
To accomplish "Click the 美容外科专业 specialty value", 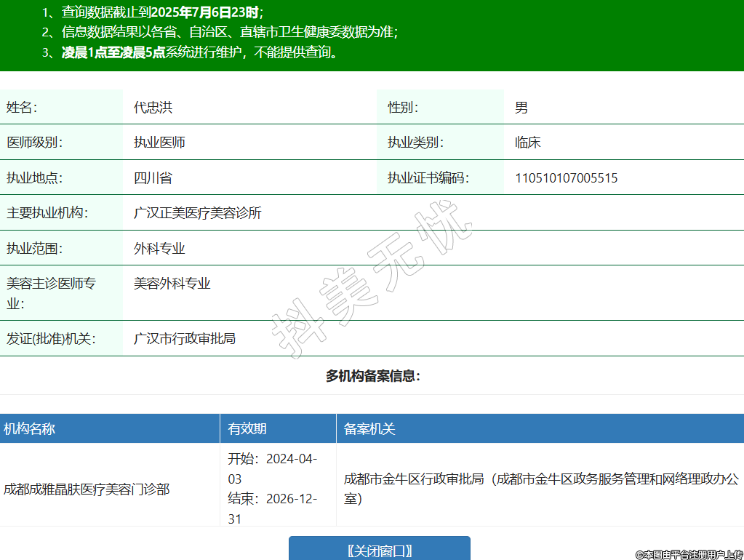I will pyautogui.click(x=172, y=284).
